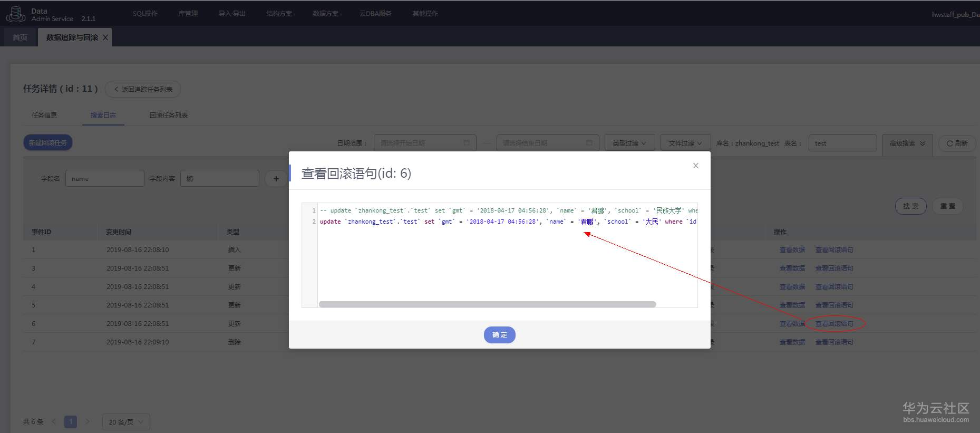The image size is (980, 433).
Task: Collapse the 高级搜索 panel toggle
Action: [907, 143]
